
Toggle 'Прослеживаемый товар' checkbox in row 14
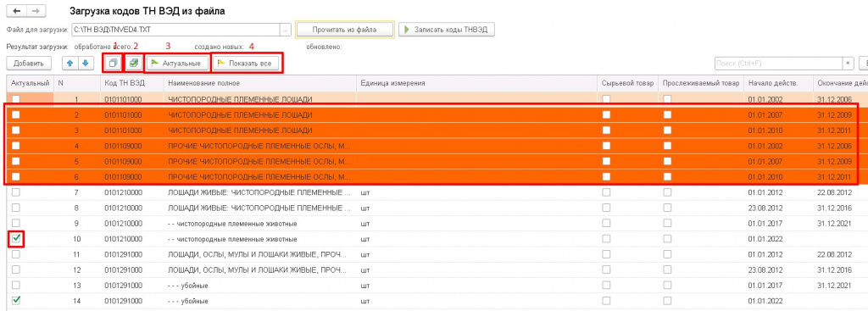(x=668, y=301)
